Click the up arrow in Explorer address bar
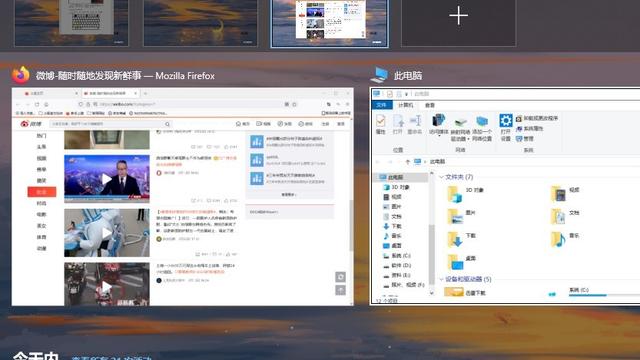Image resolution: width=640 pixels, height=360 pixels. pyautogui.click(x=407, y=162)
